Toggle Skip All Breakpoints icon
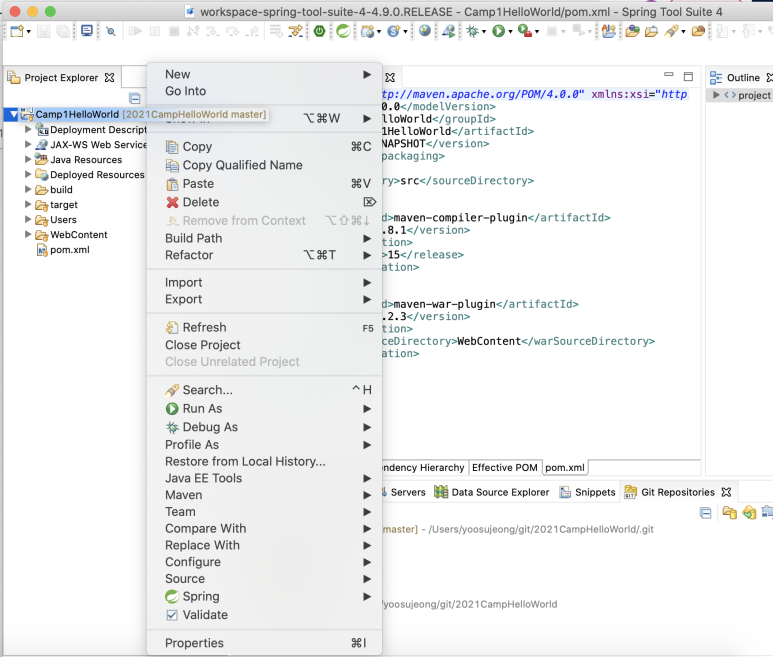Viewport: 773px width, 657px height. tap(111, 32)
